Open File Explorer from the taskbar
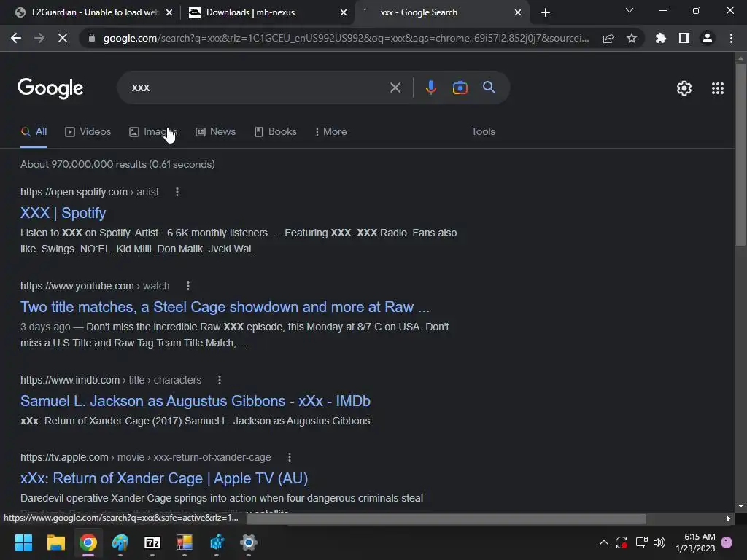Viewport: 747px width, 560px height. tap(55, 542)
